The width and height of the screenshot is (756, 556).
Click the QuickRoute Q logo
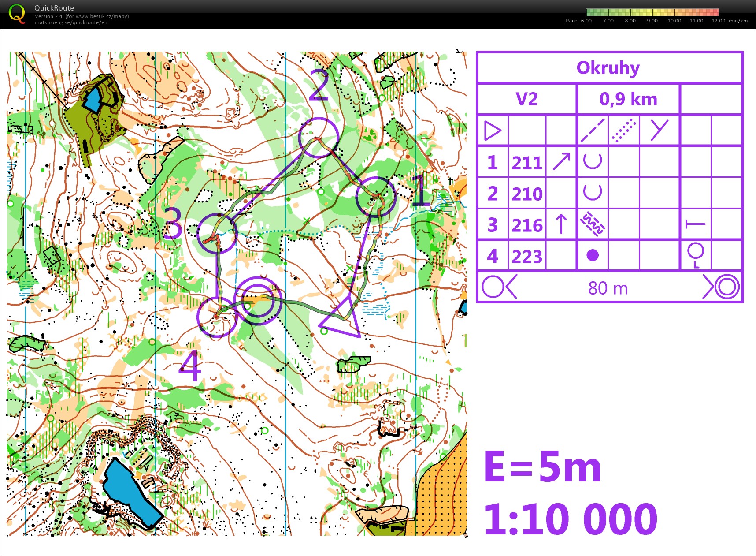click(x=17, y=13)
